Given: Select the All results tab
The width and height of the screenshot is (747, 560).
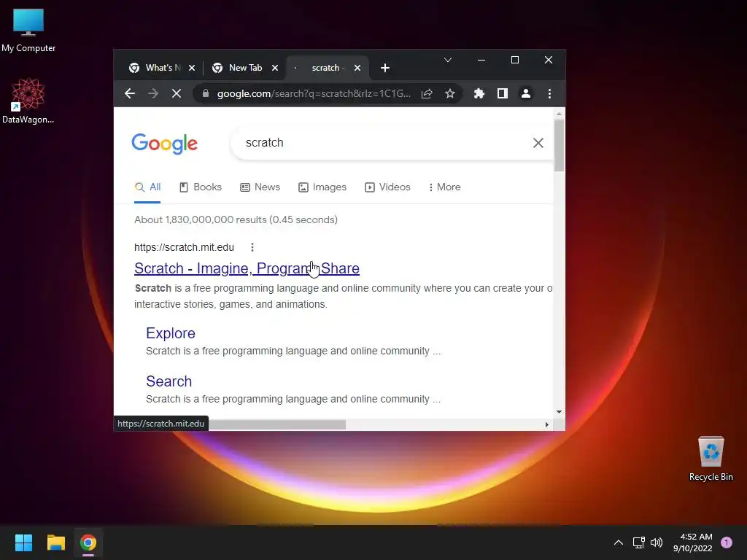Looking at the screenshot, I should [147, 187].
